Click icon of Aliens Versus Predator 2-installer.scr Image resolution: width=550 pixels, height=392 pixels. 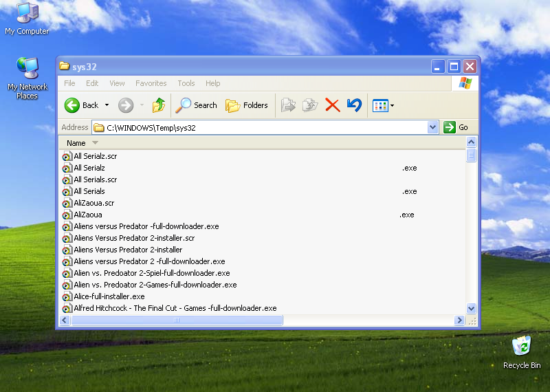point(67,238)
